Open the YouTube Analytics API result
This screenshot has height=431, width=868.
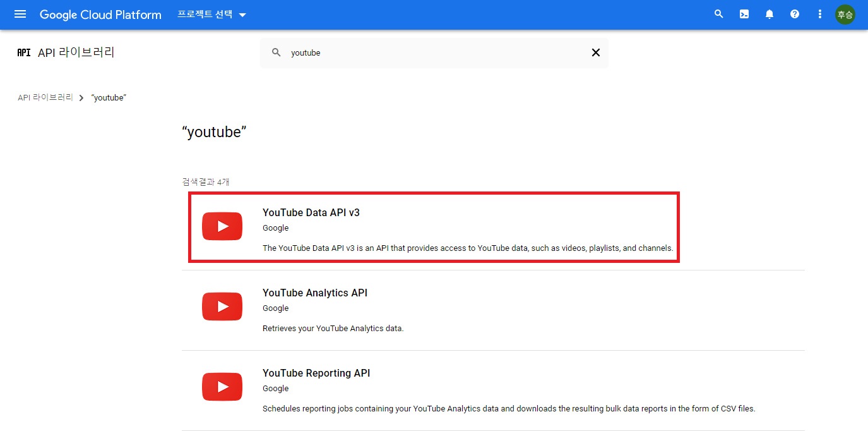tap(493, 310)
